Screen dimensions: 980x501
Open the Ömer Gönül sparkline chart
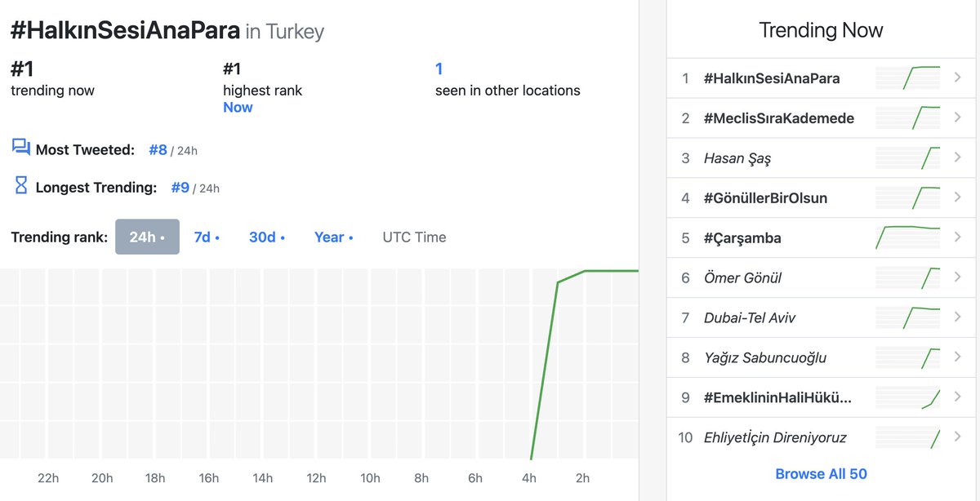[908, 278]
